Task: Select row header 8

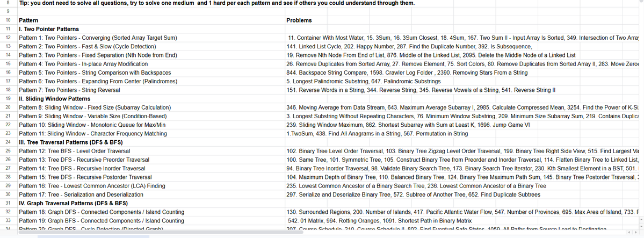Action: [9, 3]
